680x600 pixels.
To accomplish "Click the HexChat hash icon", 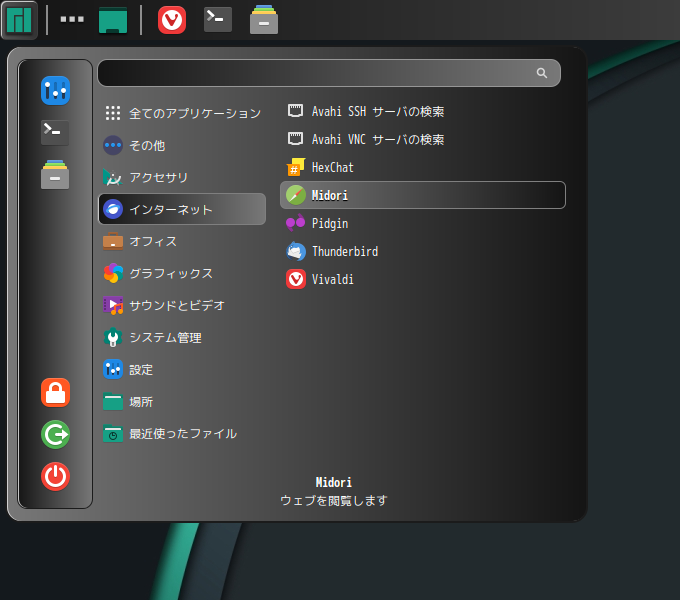I will 296,167.
